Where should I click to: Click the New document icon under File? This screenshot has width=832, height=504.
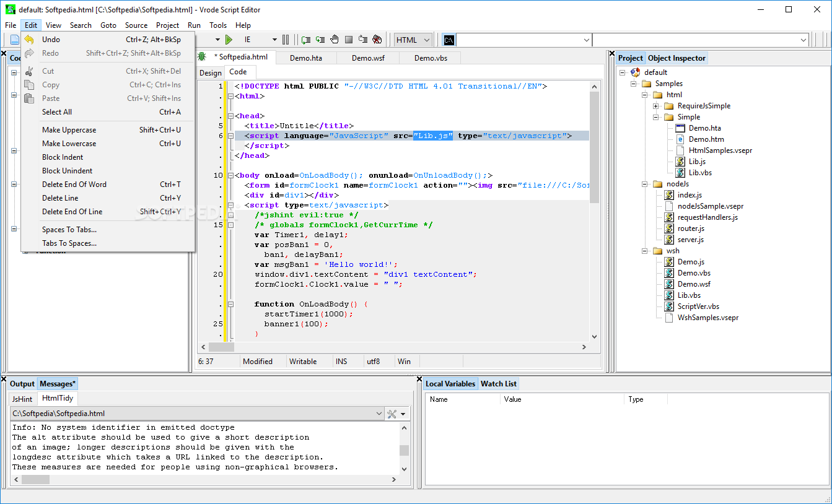[x=14, y=40]
